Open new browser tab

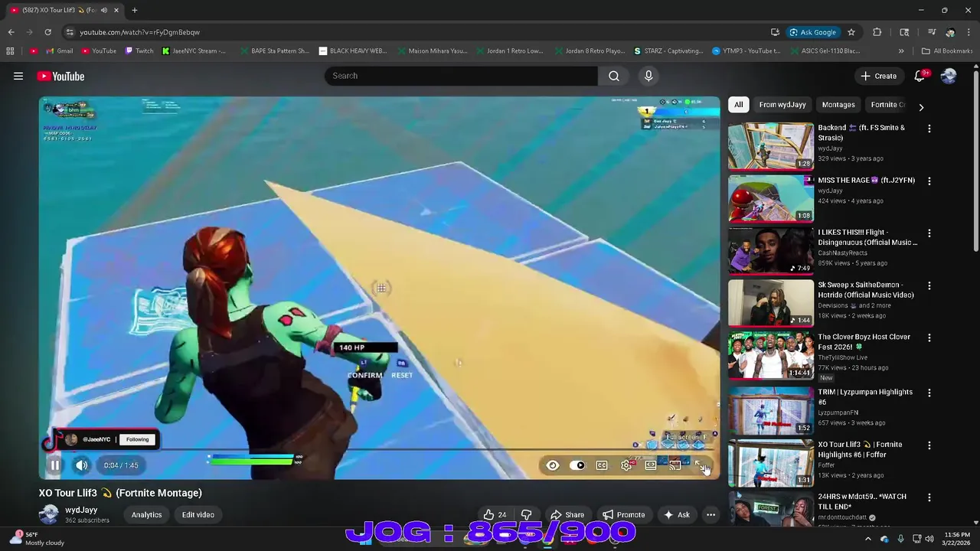(135, 10)
